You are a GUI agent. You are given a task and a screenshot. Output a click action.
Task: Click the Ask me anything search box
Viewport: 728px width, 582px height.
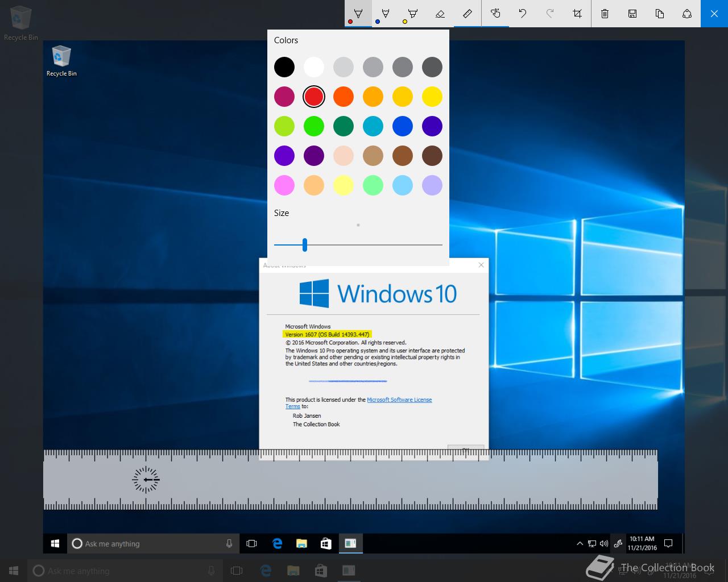pyautogui.click(x=154, y=544)
